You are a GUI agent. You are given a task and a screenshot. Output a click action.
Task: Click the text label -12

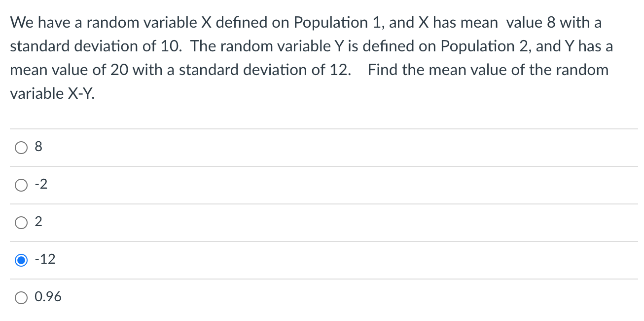[x=45, y=259]
